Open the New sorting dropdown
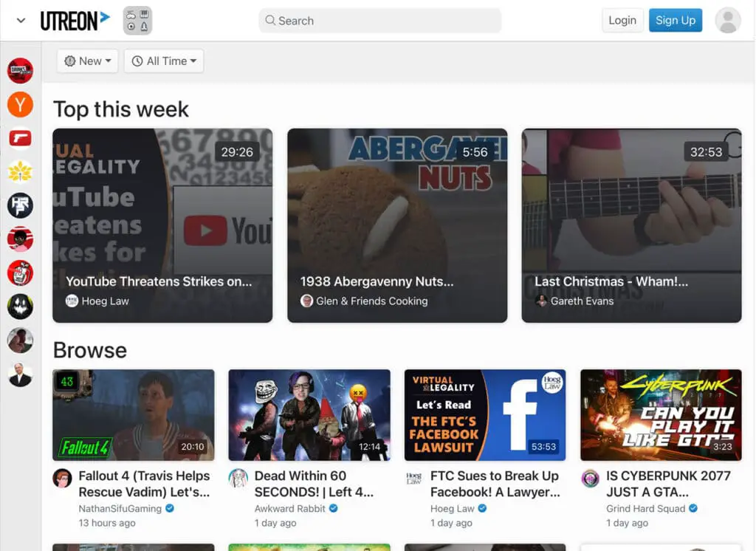The width and height of the screenshot is (756, 551). (x=86, y=61)
